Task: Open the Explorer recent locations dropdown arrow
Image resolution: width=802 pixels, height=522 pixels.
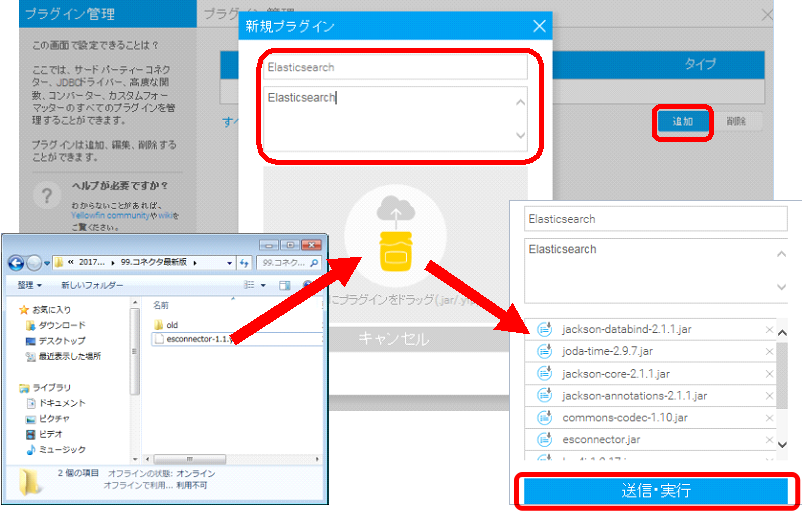Action: (47, 263)
